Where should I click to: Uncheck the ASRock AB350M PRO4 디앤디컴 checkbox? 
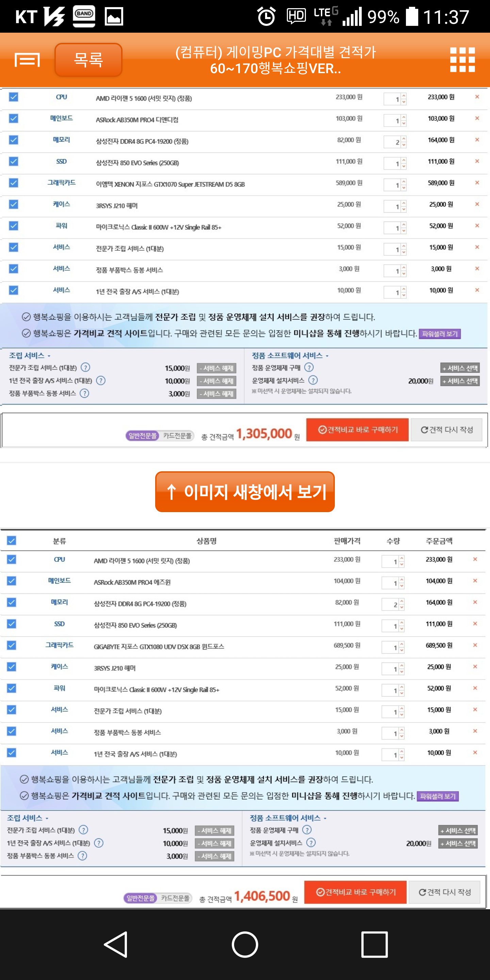13,118
